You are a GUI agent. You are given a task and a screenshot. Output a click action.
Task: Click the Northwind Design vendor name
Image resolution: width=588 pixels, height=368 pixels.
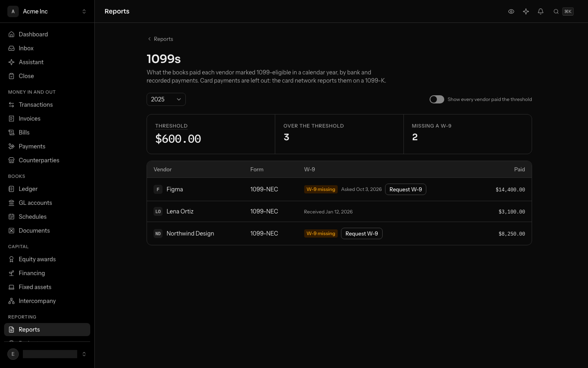pos(190,233)
